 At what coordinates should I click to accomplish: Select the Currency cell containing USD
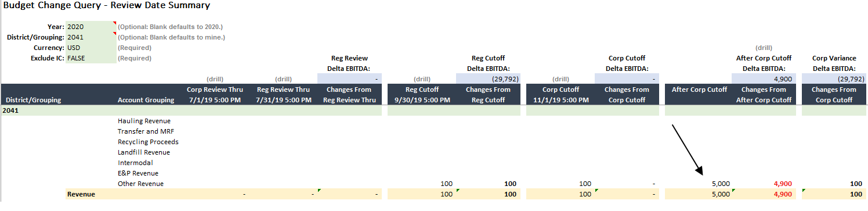(91, 48)
